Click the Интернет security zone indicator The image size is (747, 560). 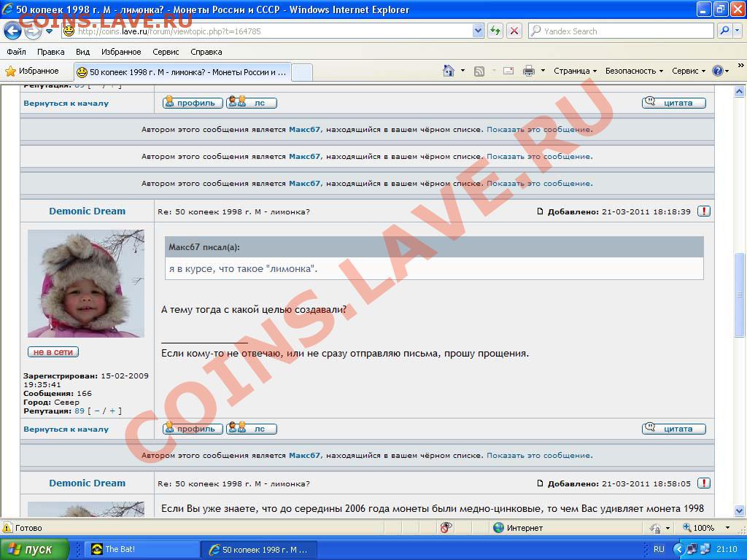pyautogui.click(x=519, y=528)
